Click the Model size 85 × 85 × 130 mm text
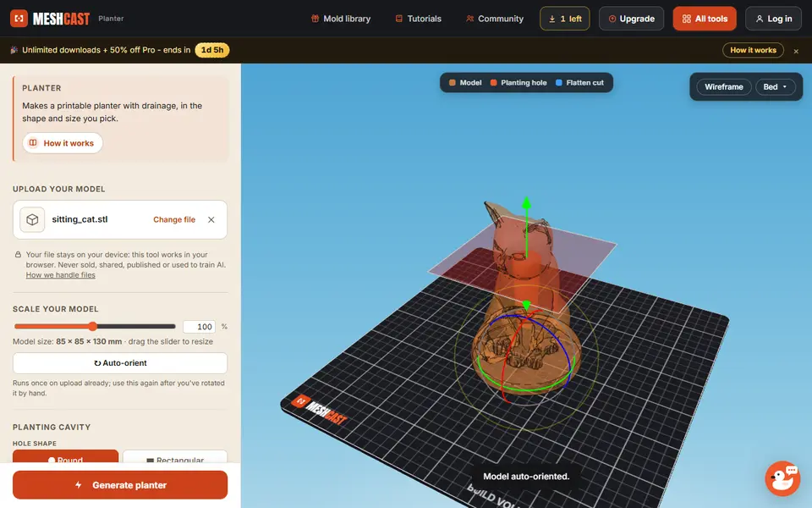 89,341
